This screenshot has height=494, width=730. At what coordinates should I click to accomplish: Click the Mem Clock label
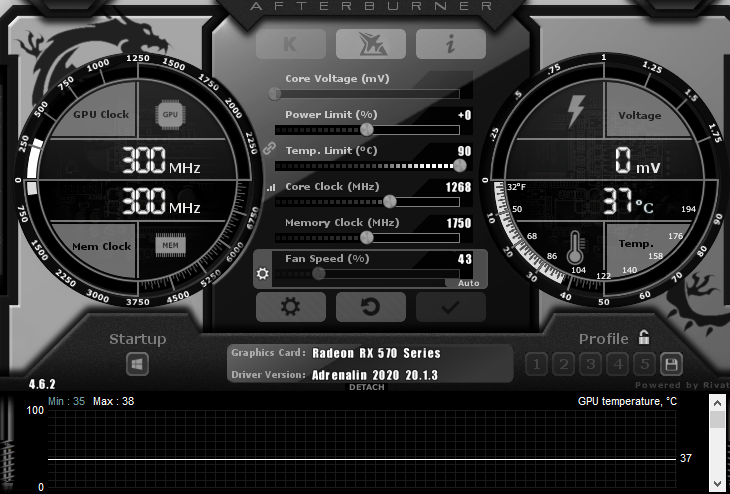pos(101,246)
